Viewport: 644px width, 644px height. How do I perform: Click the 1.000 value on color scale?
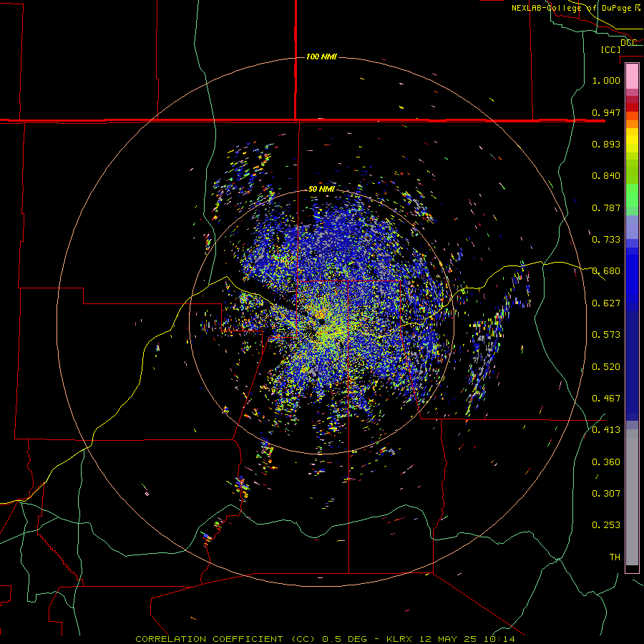point(606,80)
